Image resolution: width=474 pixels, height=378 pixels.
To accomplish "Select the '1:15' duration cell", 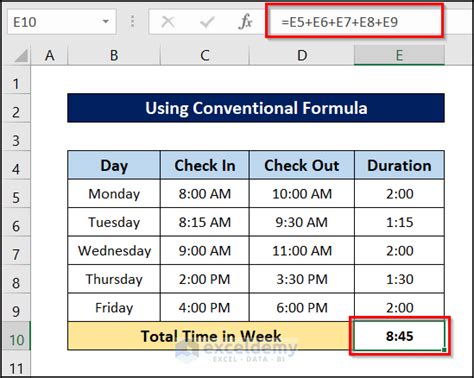I will [399, 222].
